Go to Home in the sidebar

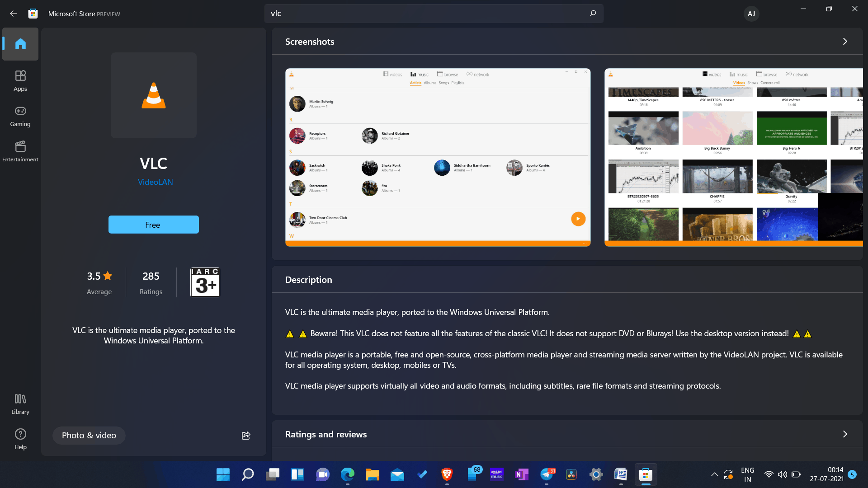pyautogui.click(x=20, y=44)
